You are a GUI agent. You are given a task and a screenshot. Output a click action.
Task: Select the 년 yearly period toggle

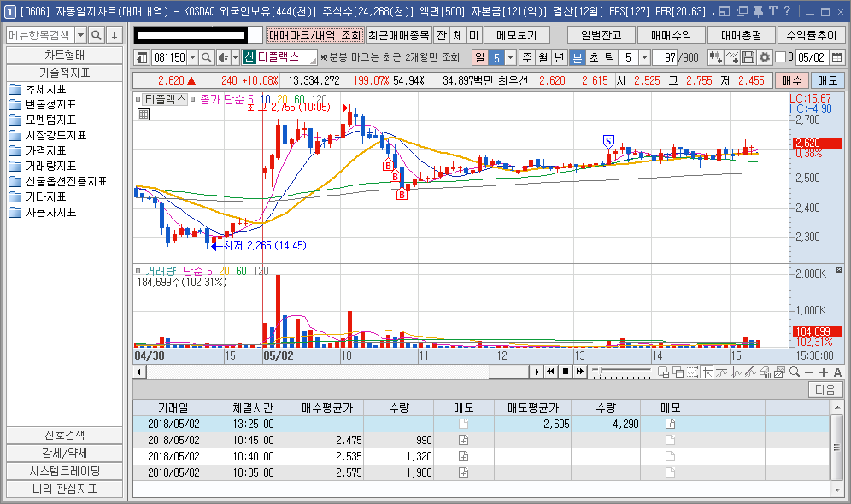tap(560, 57)
